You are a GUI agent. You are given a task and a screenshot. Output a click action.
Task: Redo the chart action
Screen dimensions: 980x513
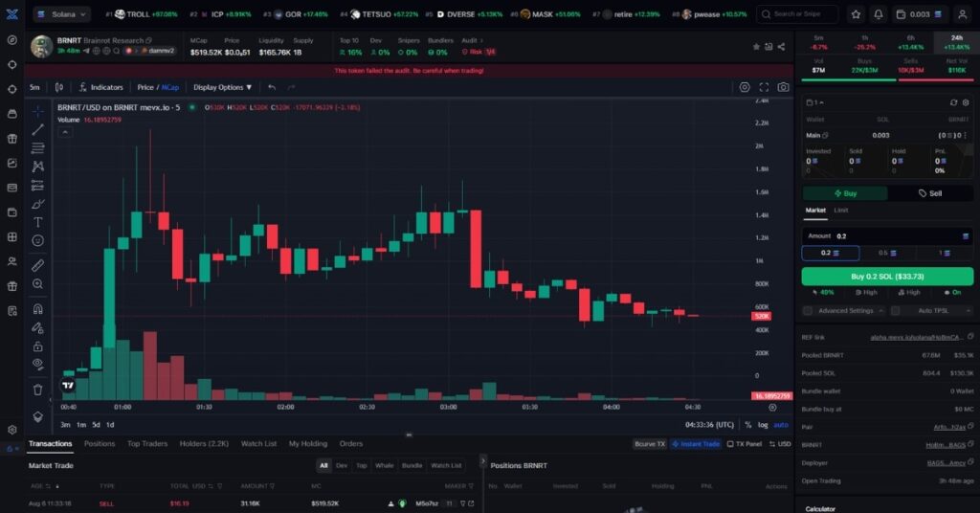[291, 87]
